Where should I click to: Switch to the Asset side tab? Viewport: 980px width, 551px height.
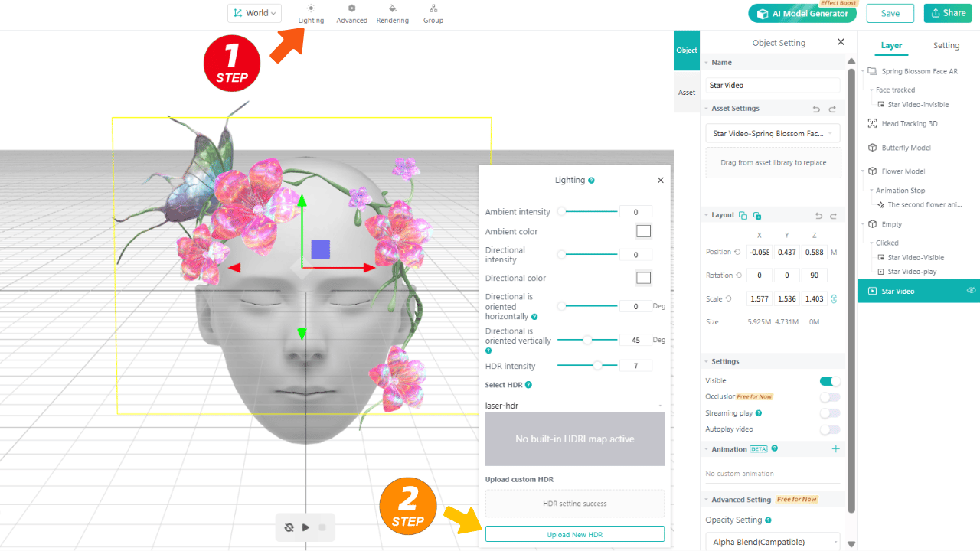(687, 93)
